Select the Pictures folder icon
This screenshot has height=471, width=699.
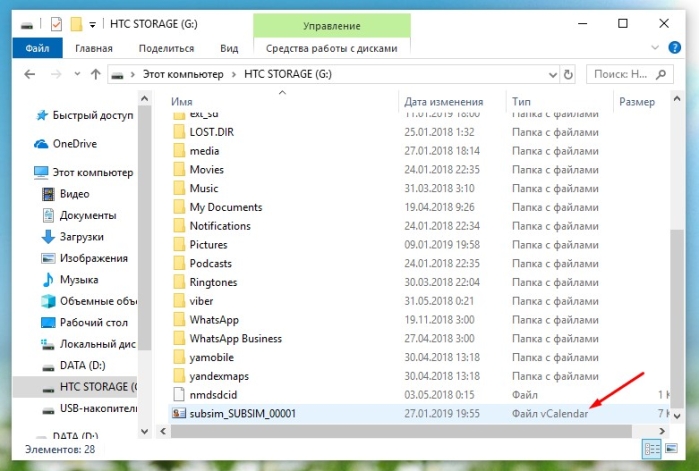click(x=179, y=245)
